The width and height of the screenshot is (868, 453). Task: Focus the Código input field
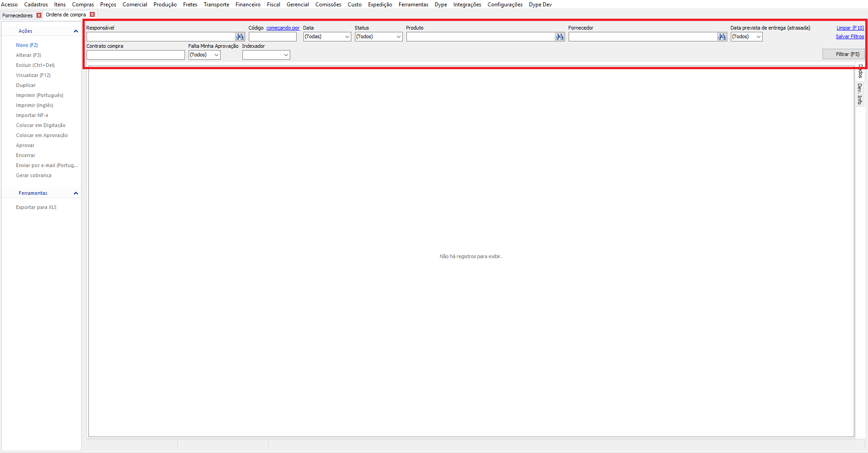click(x=272, y=37)
